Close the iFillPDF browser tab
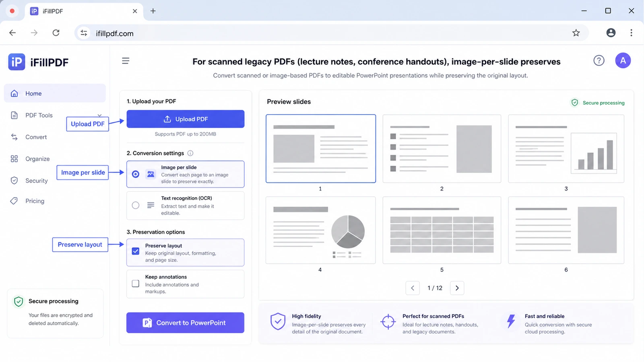 coord(135,11)
